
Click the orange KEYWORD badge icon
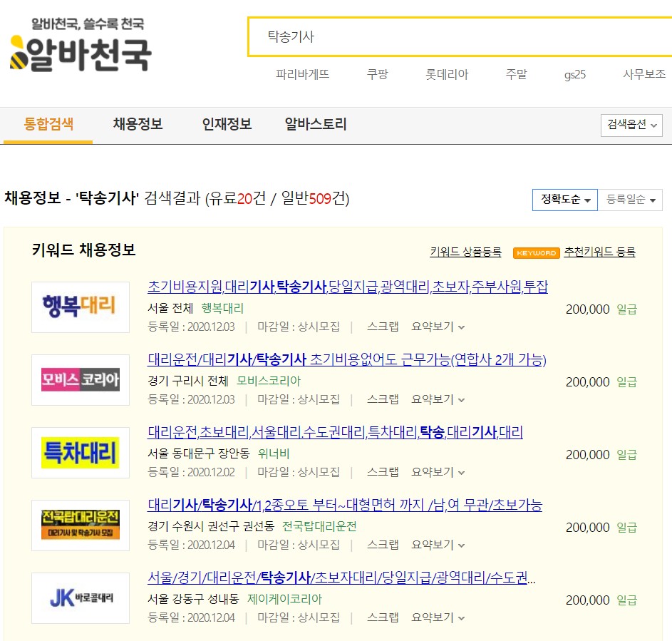536,253
